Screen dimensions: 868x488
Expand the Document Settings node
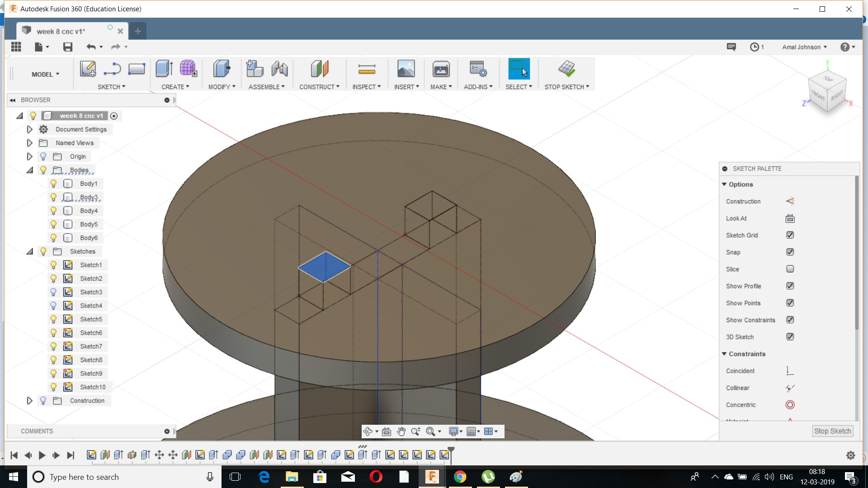click(x=29, y=130)
